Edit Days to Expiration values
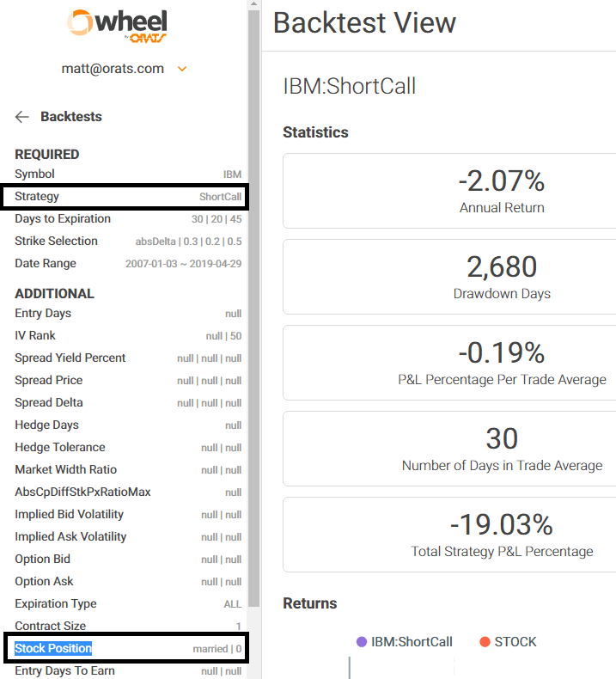This screenshot has height=679, width=616. tap(128, 218)
